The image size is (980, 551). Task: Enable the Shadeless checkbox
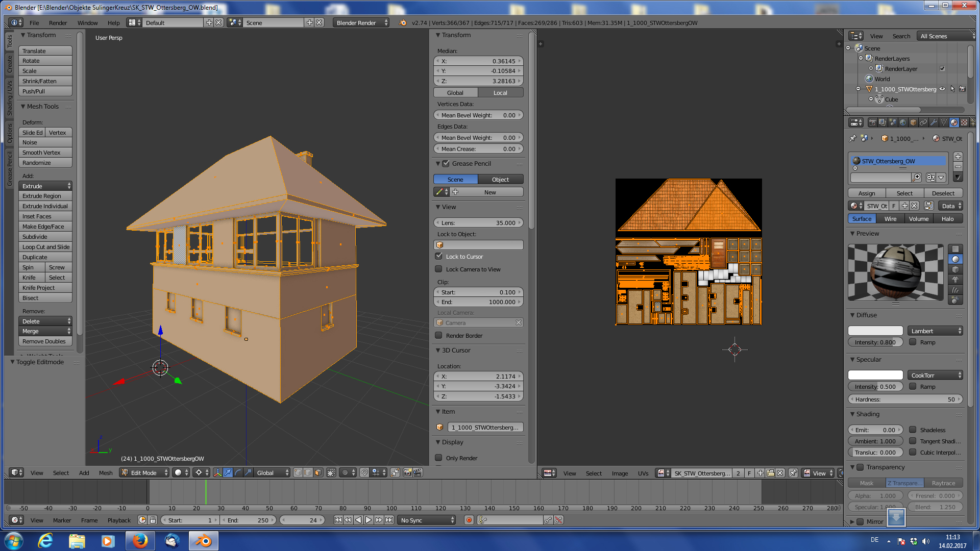click(913, 430)
